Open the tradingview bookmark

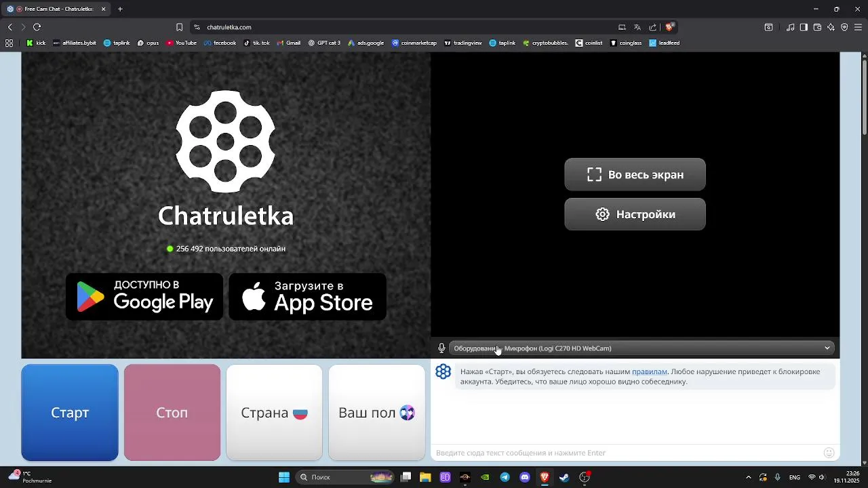coord(463,43)
